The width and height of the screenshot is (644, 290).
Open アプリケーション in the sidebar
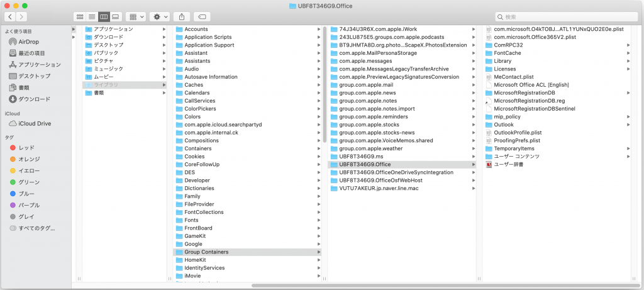click(x=35, y=65)
